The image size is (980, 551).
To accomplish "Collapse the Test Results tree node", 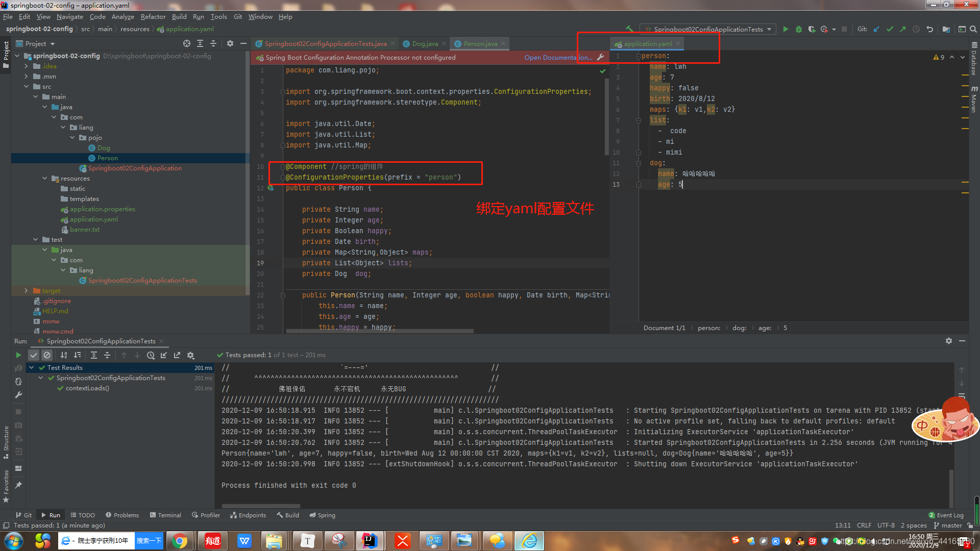I will pos(32,367).
